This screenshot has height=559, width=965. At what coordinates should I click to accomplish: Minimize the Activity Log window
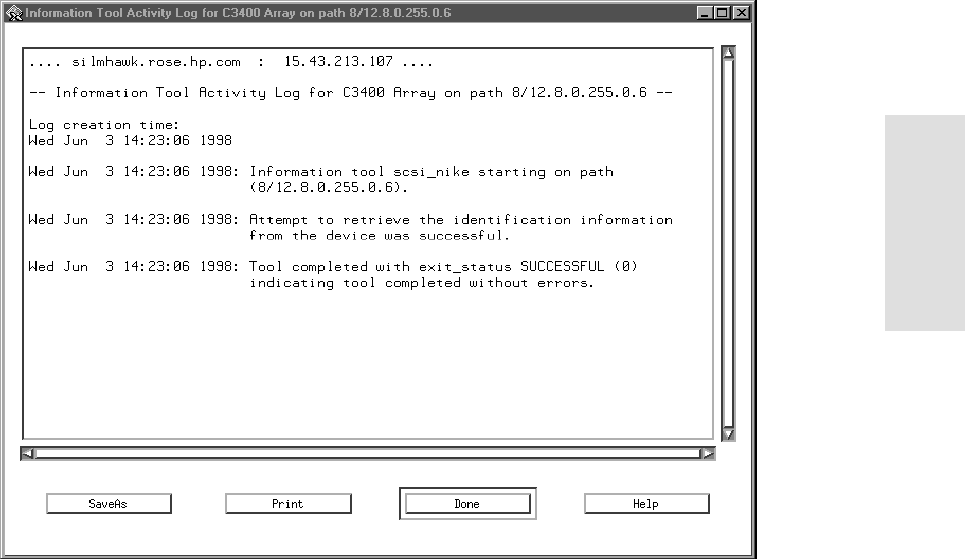[x=705, y=13]
